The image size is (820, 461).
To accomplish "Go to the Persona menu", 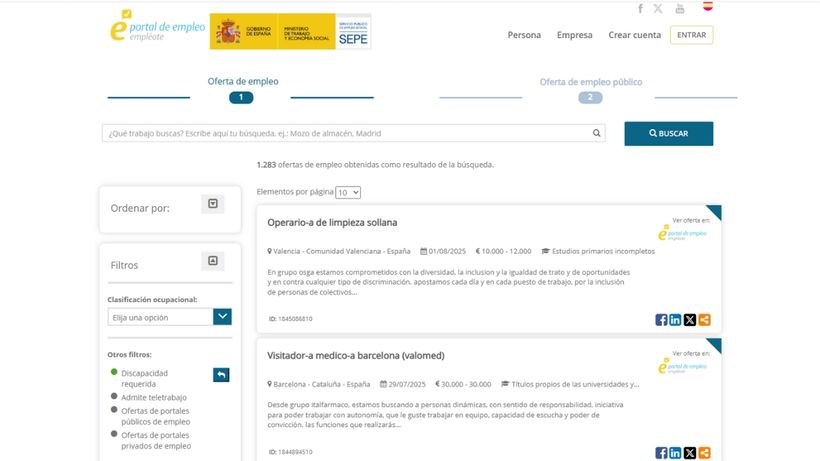I will click(x=524, y=35).
